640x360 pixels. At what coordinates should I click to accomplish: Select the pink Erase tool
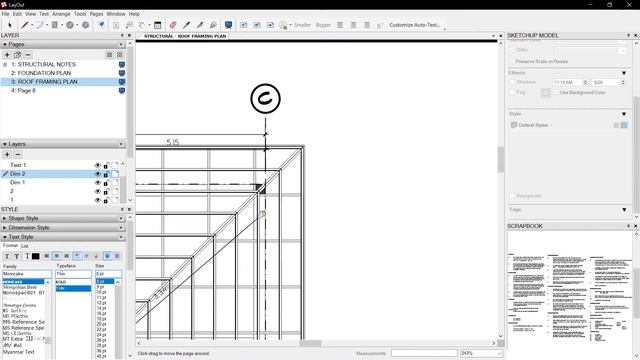173,25
